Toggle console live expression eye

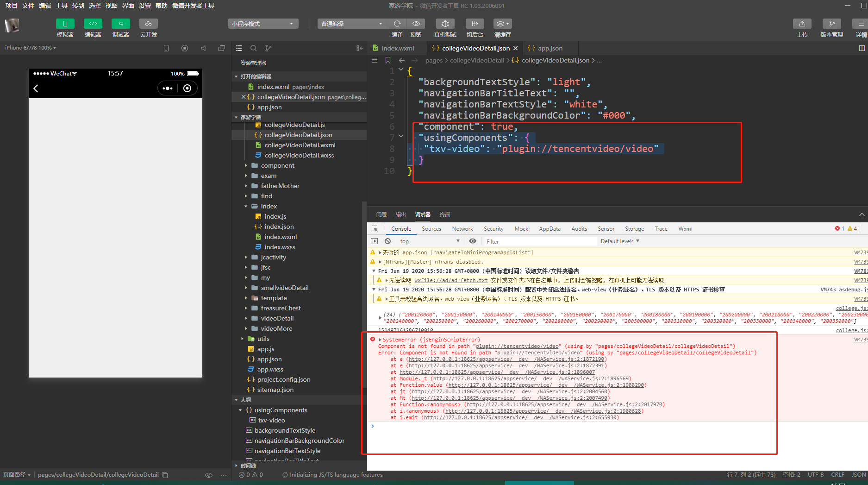(x=473, y=241)
